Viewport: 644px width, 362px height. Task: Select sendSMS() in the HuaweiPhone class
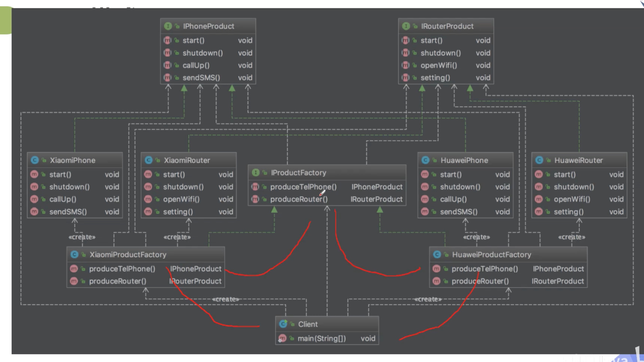(x=459, y=212)
